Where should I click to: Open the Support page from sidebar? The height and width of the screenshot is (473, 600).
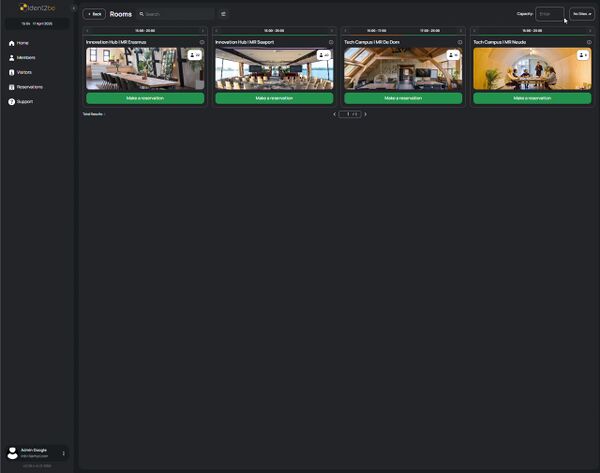tap(24, 102)
